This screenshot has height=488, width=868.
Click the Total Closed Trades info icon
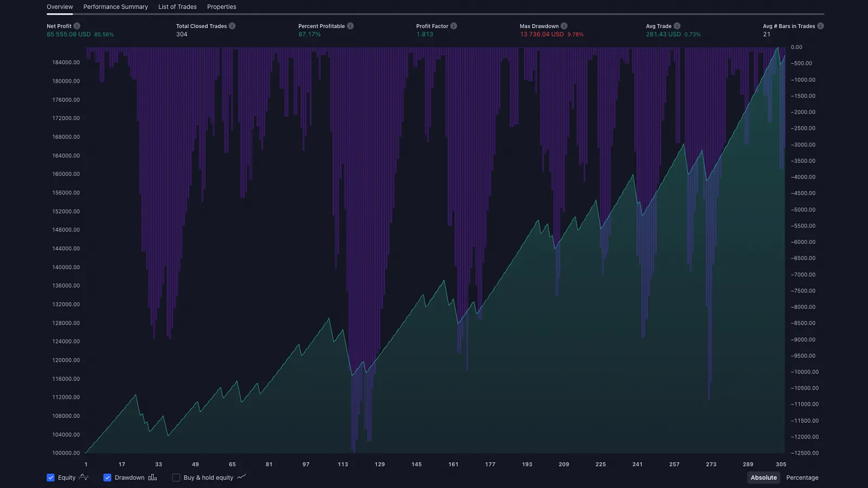point(233,25)
